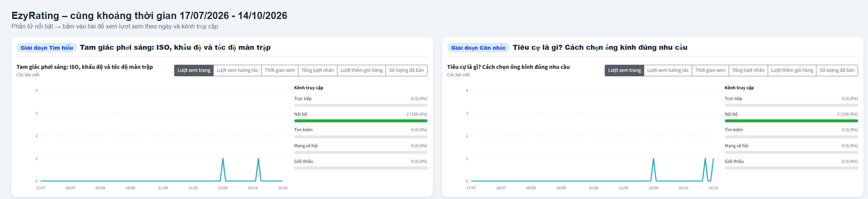Select 'Lượt thêm giỏ hàng' in Tam giác phơi sáng card

(x=361, y=70)
